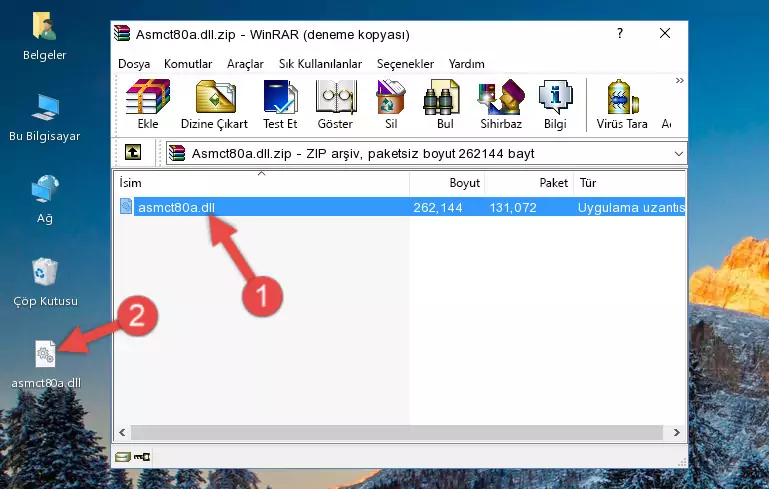Click the asmct80a.dll file icon in list
Viewport: 769px width, 489px height.
coord(126,206)
